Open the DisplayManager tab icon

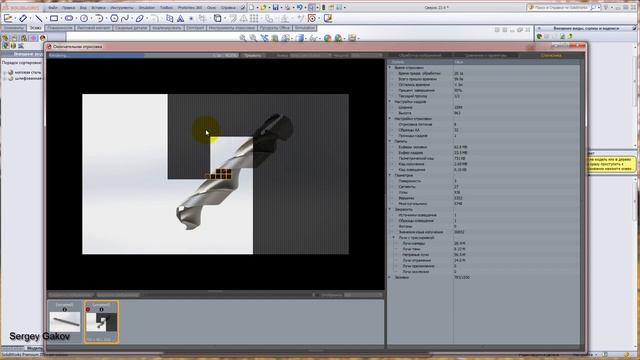(43, 38)
